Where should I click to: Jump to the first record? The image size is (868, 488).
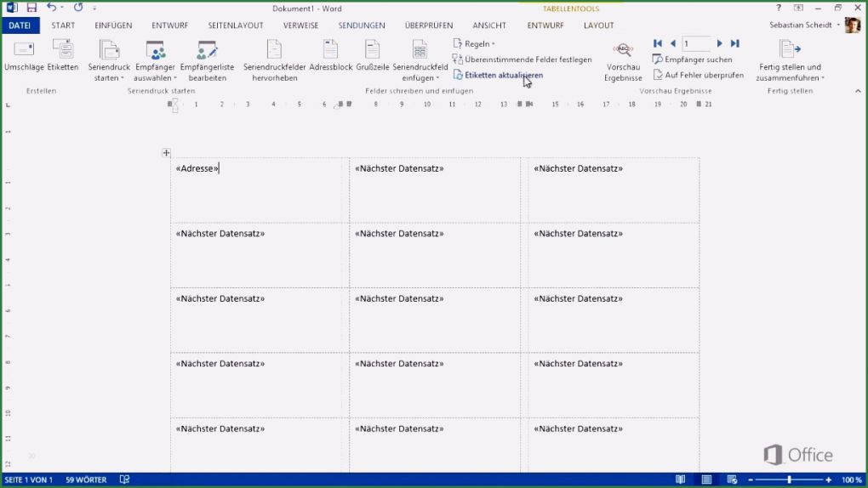pos(658,43)
